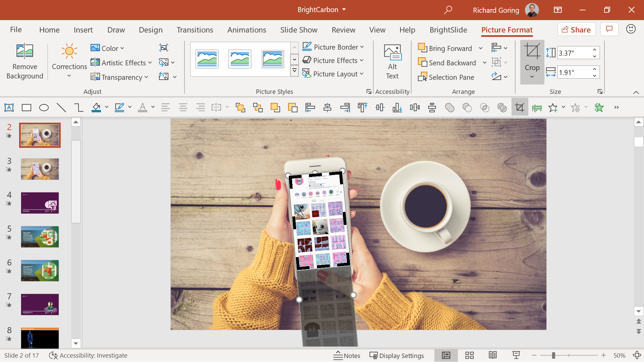Viewport: 644px width, 362px height.
Task: Click the zoom slider handle
Action: pos(553,356)
